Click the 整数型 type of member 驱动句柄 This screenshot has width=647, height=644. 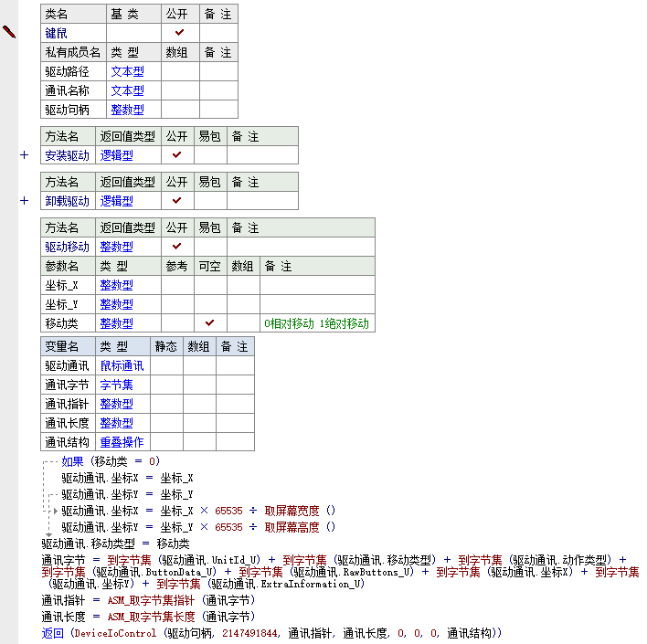(x=127, y=110)
